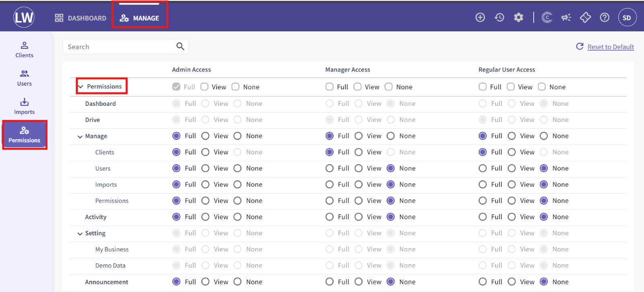This screenshot has width=644, height=292.
Task: Check Regular User Access None header checkbox
Action: point(542,87)
